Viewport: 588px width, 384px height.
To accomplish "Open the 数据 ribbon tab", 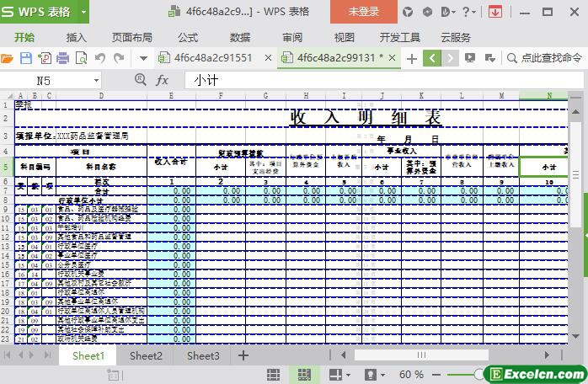I will point(240,38).
